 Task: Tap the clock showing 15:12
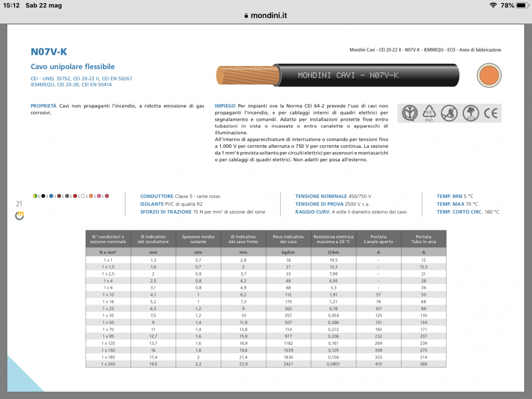(11, 5)
